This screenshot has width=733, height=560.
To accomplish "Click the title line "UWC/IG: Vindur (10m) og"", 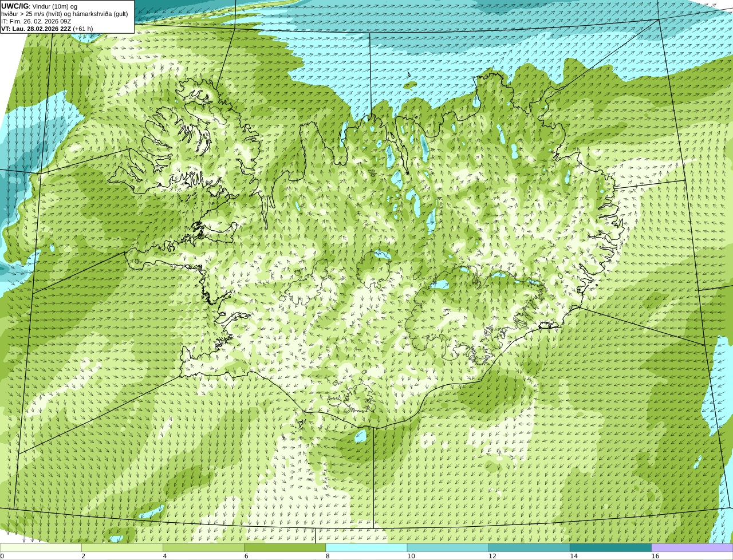I will 39,6.
